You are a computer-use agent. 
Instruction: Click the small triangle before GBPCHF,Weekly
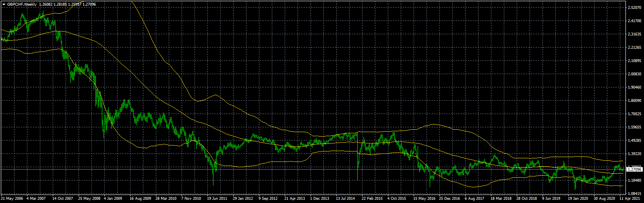coord(4,4)
